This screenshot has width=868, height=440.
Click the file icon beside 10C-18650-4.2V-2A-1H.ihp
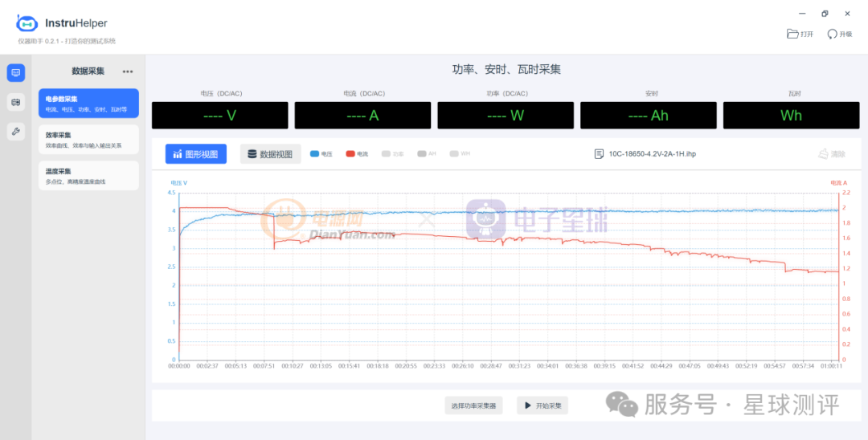click(x=599, y=154)
